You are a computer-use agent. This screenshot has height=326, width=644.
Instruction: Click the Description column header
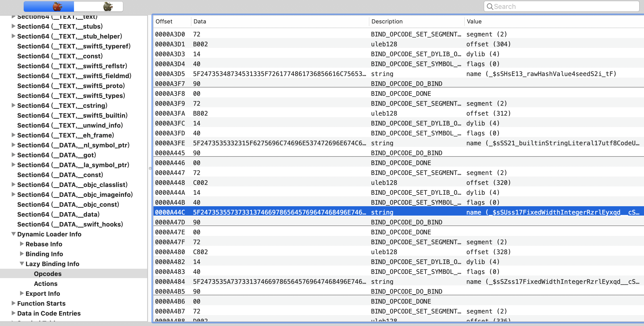[x=387, y=21]
